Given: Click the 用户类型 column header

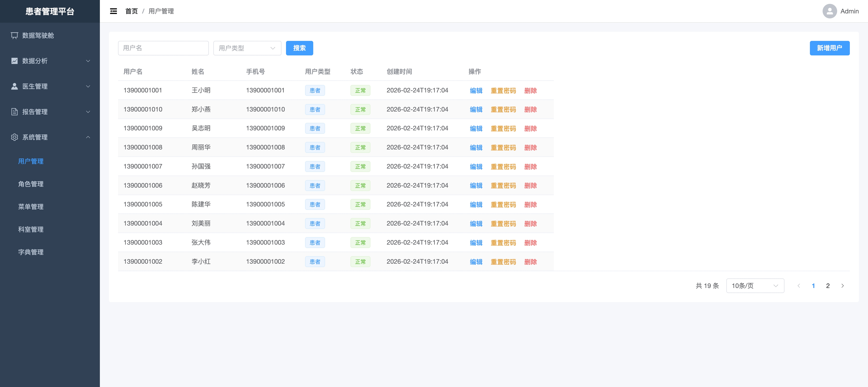Looking at the screenshot, I should pos(317,72).
